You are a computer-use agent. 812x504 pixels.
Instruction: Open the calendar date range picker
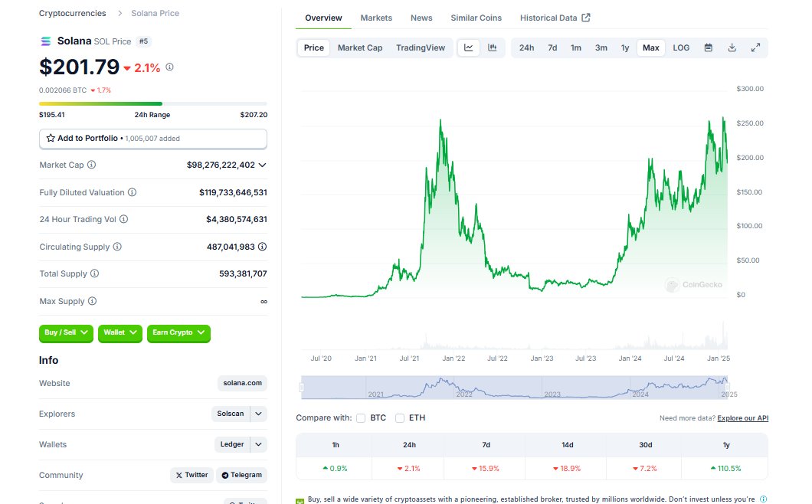709,47
